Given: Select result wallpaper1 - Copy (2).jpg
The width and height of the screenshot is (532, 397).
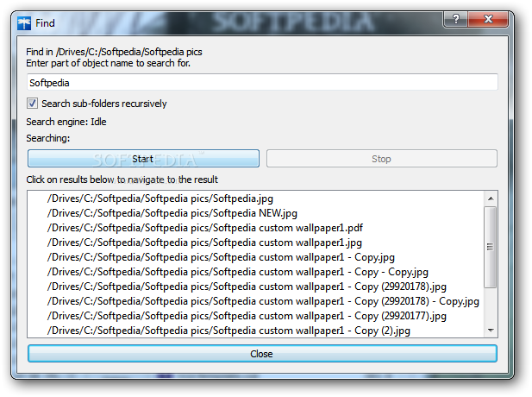Looking at the screenshot, I should [228, 330].
